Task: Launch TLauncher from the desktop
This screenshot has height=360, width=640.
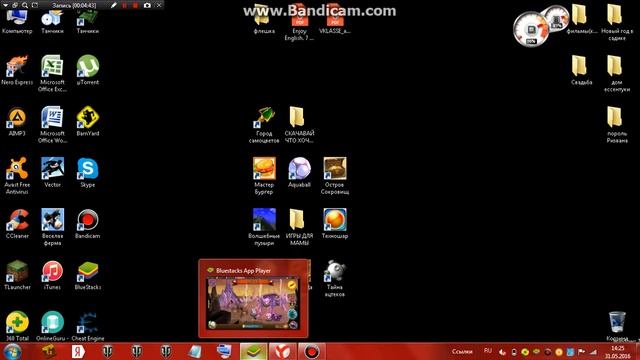Action: click(x=17, y=276)
